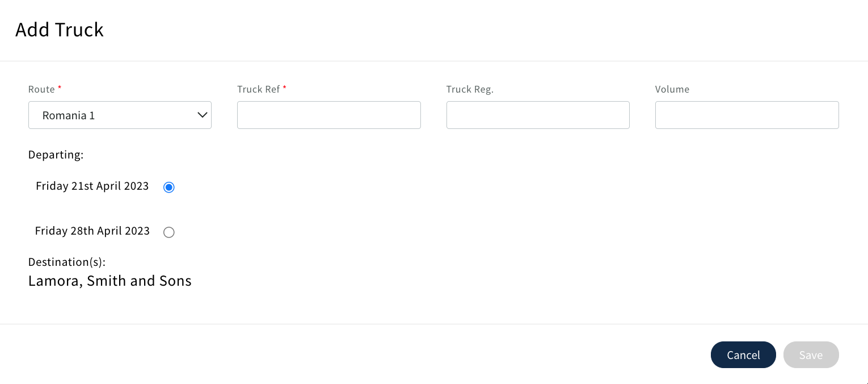Click the Route field's required asterisk

59,87
